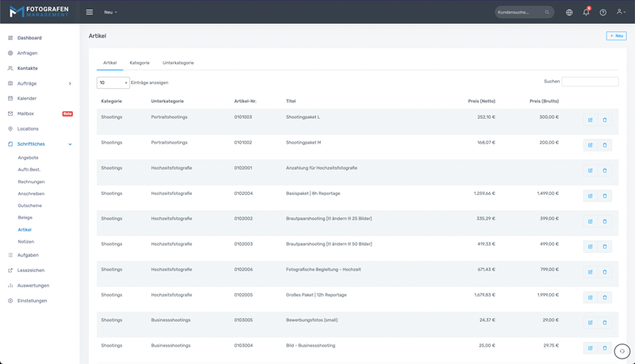
Task: Open Rechnungen in the sidebar
Action: [x=31, y=182]
